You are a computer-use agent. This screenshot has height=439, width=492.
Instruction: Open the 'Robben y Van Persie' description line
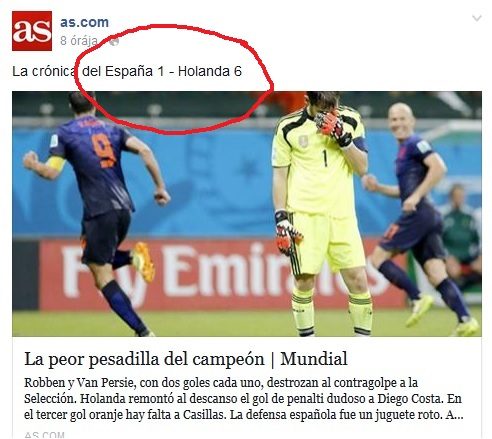click(221, 383)
